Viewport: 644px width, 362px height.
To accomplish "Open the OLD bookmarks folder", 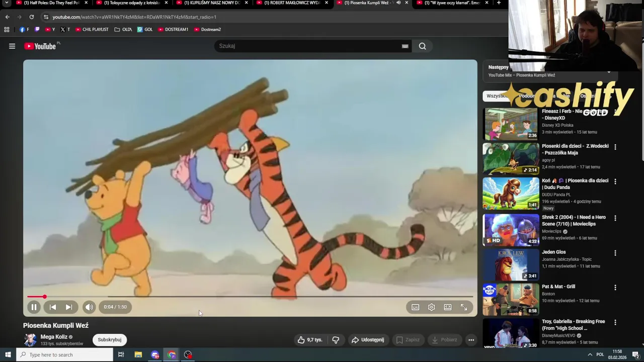I will [123, 30].
